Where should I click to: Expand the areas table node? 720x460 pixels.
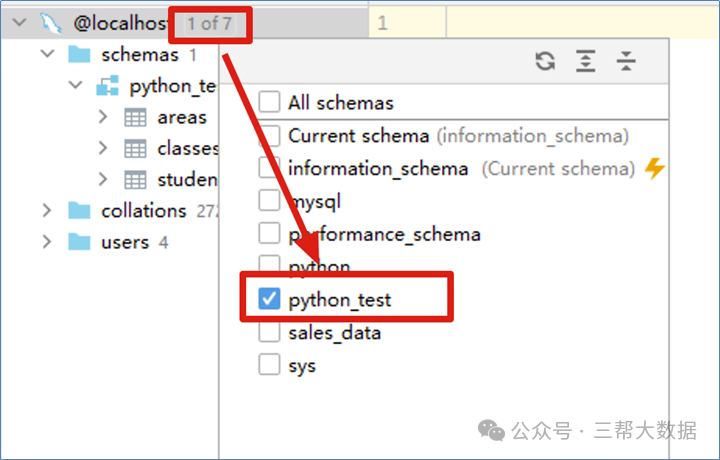[x=103, y=117]
